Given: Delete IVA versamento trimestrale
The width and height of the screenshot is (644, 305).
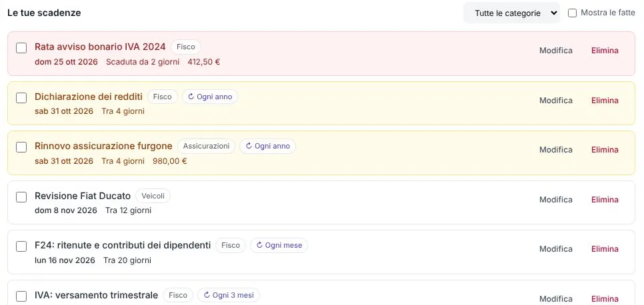Looking at the screenshot, I should (x=605, y=299).
